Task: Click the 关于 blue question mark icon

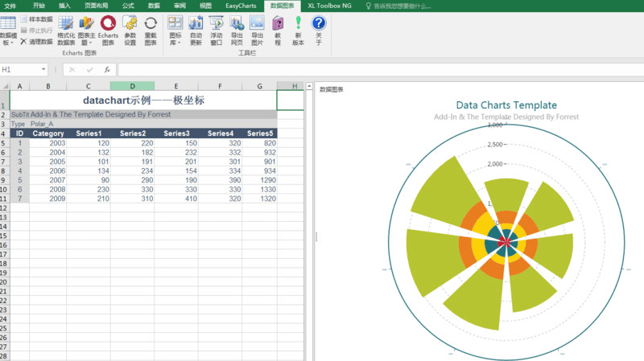Action: point(319,31)
